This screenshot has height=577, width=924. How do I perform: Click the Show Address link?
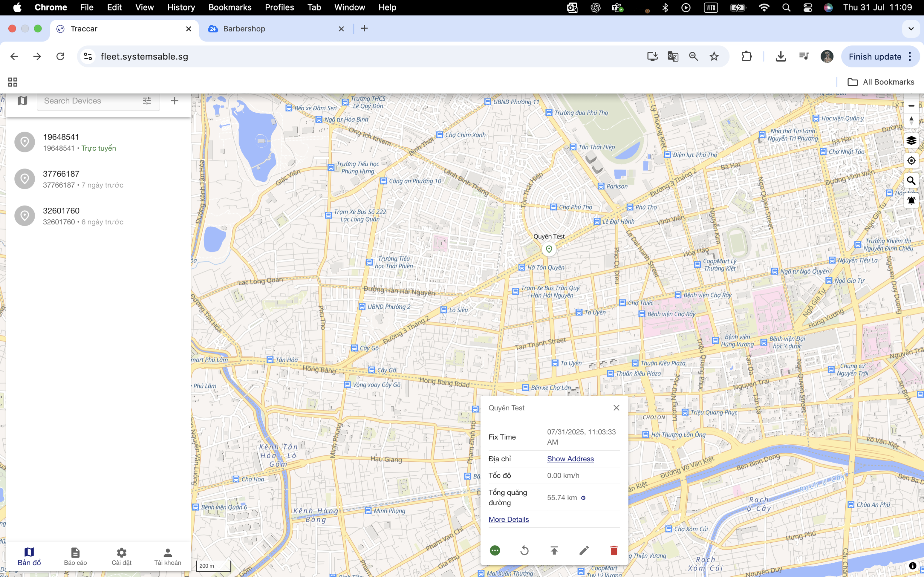(570, 459)
